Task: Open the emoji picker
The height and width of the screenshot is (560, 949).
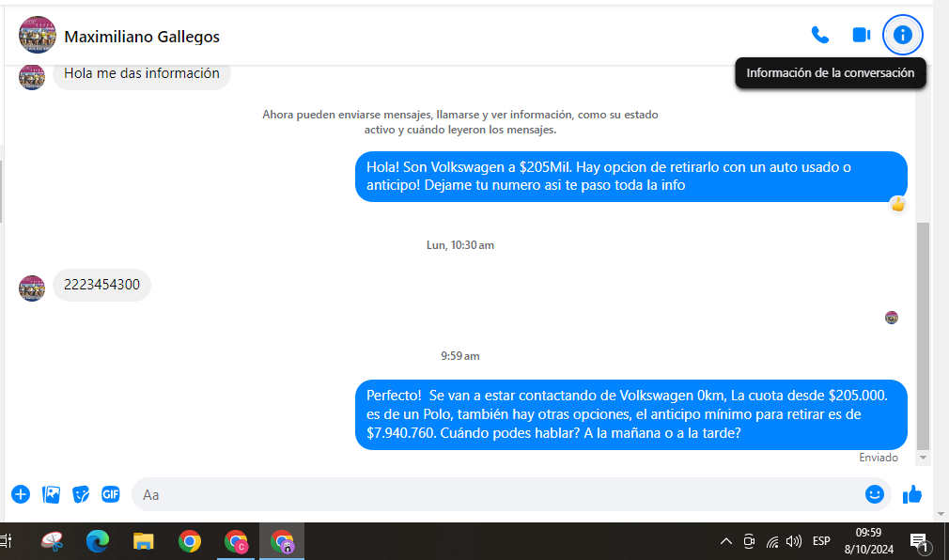Action: coord(875,494)
